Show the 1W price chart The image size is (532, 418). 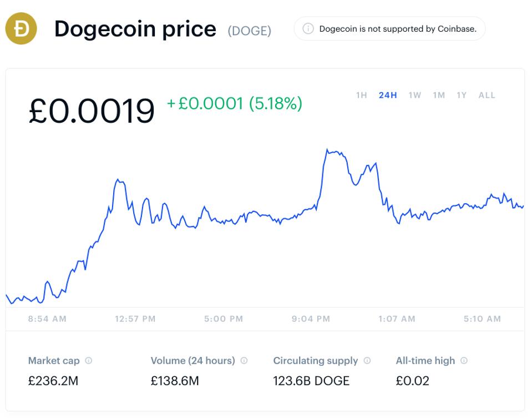click(x=414, y=95)
